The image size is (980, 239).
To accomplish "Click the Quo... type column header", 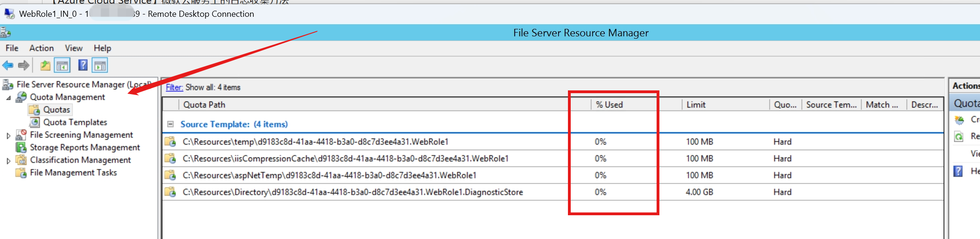I will point(785,105).
